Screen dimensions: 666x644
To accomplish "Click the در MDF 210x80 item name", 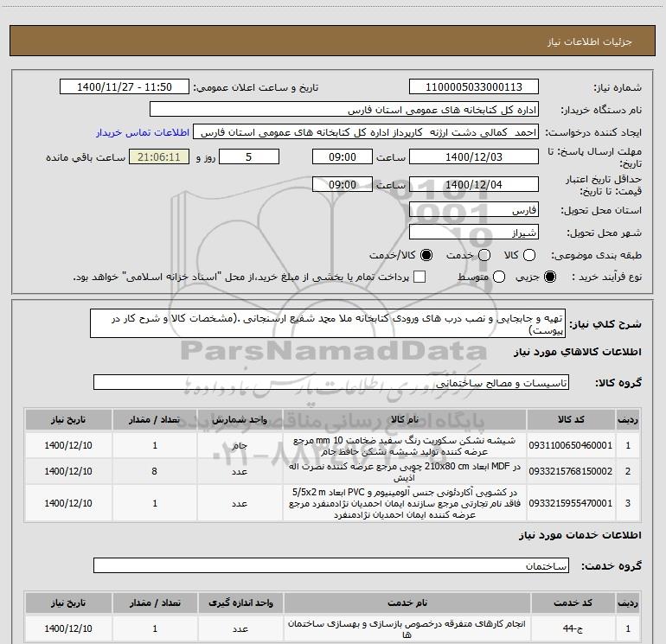I will [x=405, y=472].
